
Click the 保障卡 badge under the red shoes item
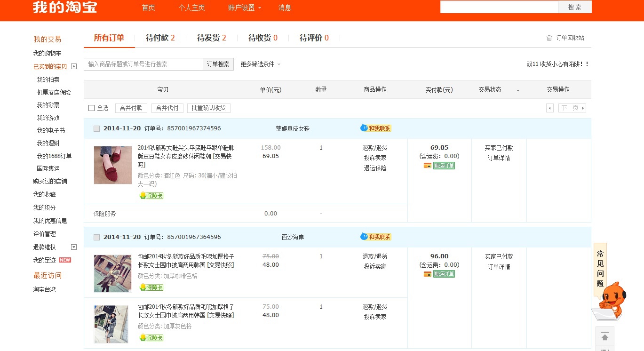(x=151, y=196)
